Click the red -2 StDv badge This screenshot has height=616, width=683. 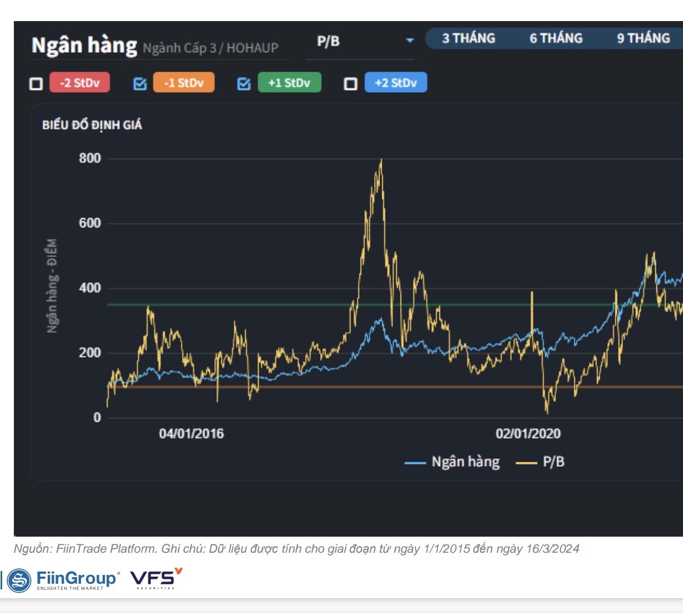(x=80, y=83)
